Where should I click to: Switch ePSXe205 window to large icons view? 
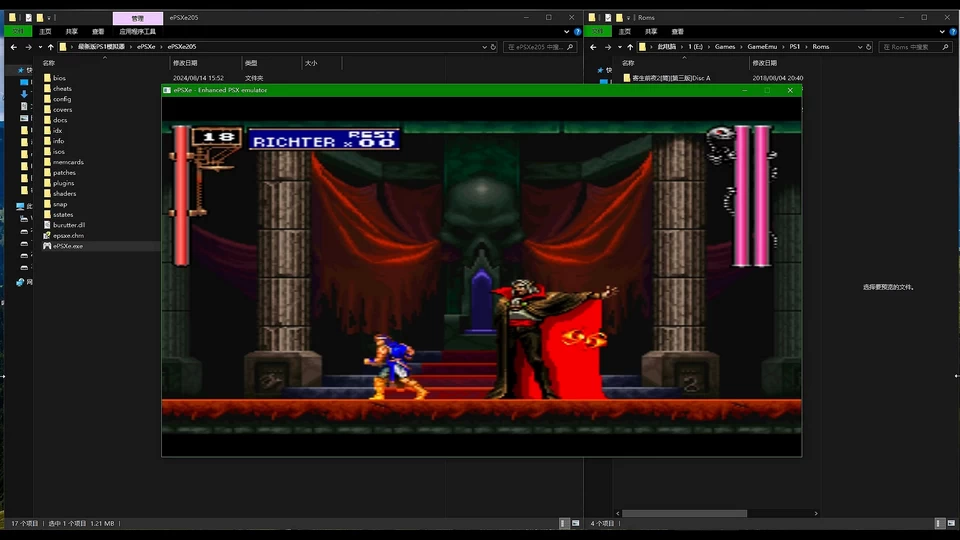(x=576, y=523)
